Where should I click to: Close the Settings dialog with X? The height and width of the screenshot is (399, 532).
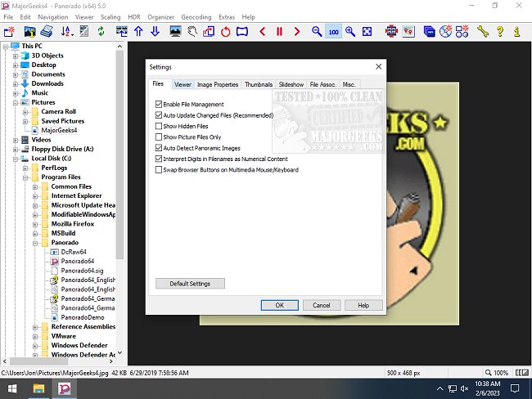[379, 66]
